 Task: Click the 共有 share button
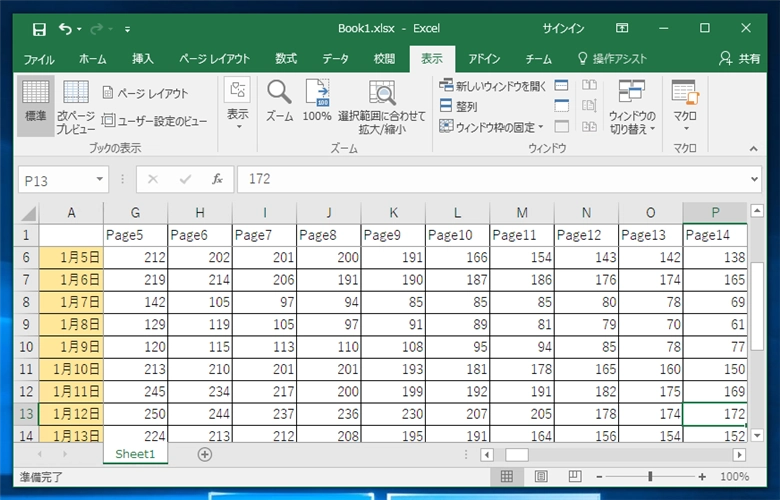[x=740, y=59]
